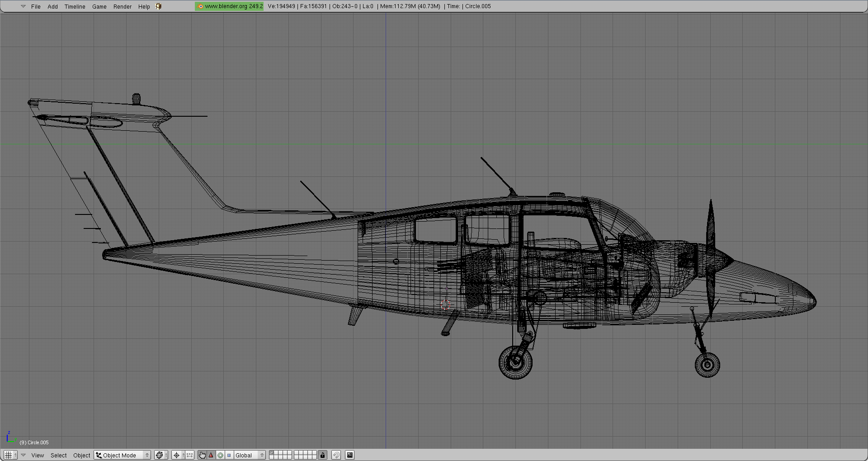Enable the rotate manipulator green circle icon

[x=220, y=455]
